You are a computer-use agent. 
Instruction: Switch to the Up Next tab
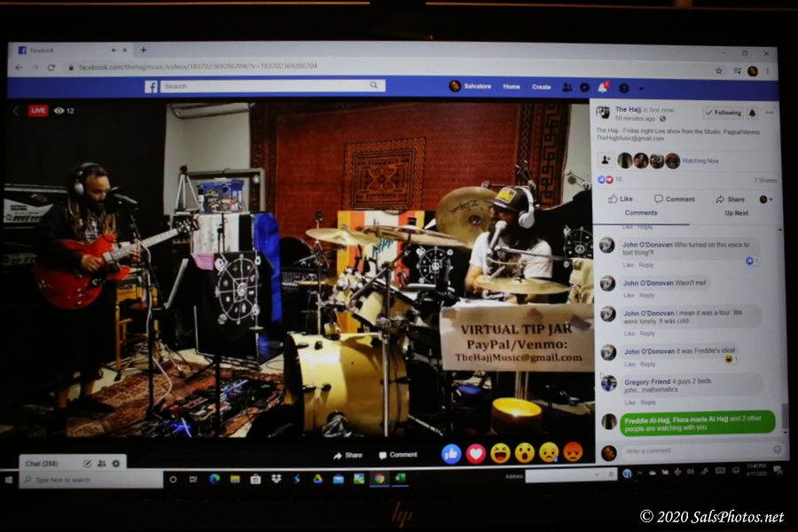tap(736, 213)
